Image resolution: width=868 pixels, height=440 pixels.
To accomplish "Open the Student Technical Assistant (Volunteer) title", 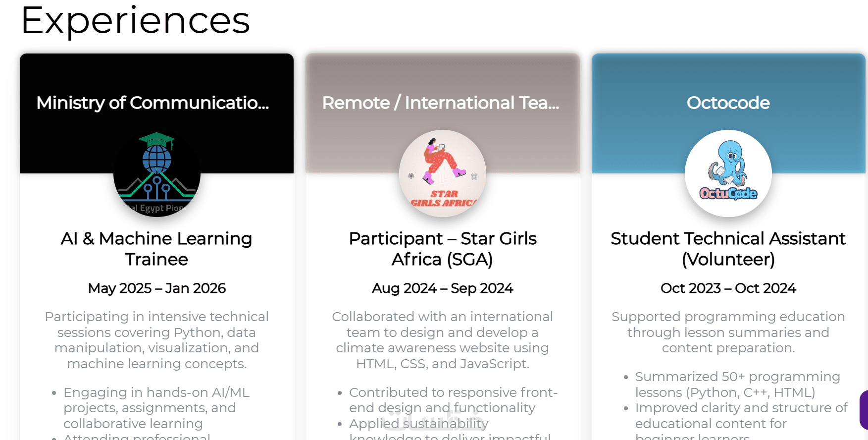I will point(728,249).
